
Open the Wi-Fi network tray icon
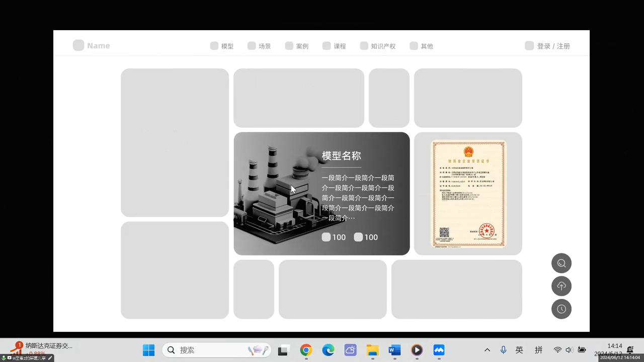click(x=557, y=350)
